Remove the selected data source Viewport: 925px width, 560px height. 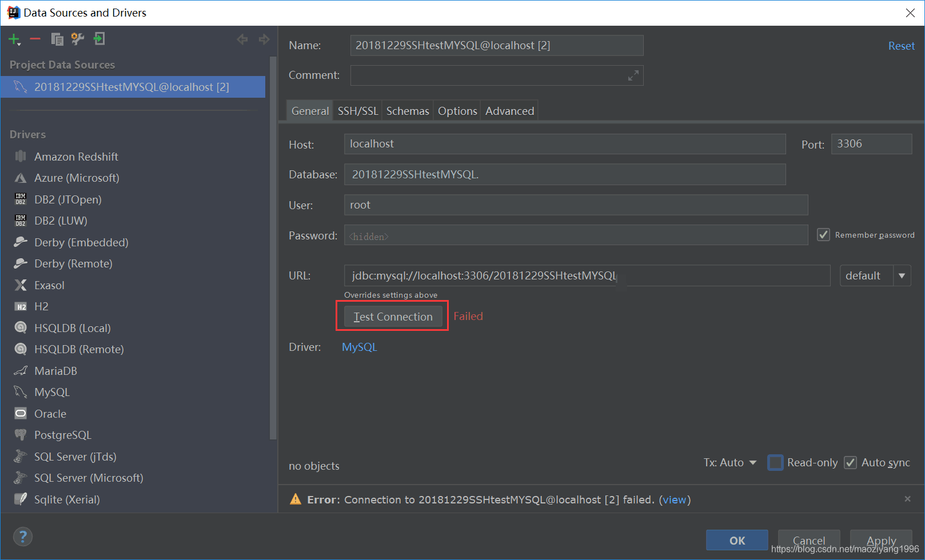click(x=35, y=39)
